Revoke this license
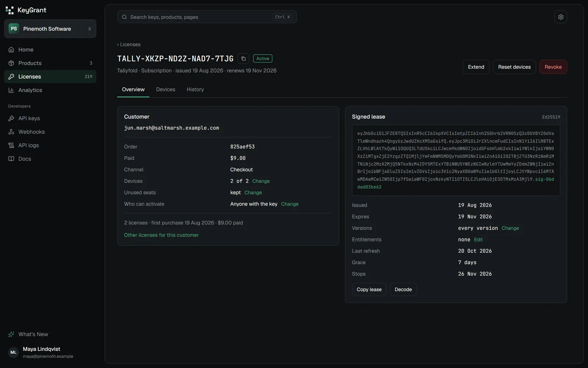This screenshot has height=368, width=588. pyautogui.click(x=553, y=67)
